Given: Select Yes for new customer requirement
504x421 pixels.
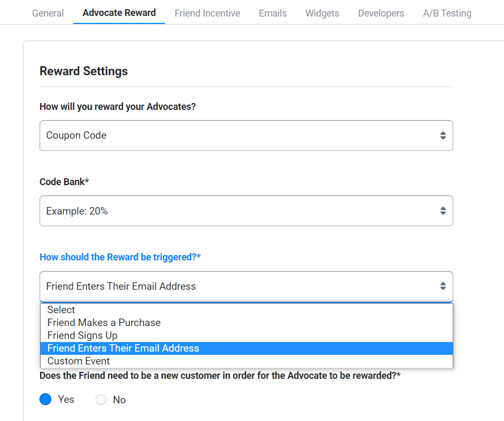Looking at the screenshot, I should point(46,400).
